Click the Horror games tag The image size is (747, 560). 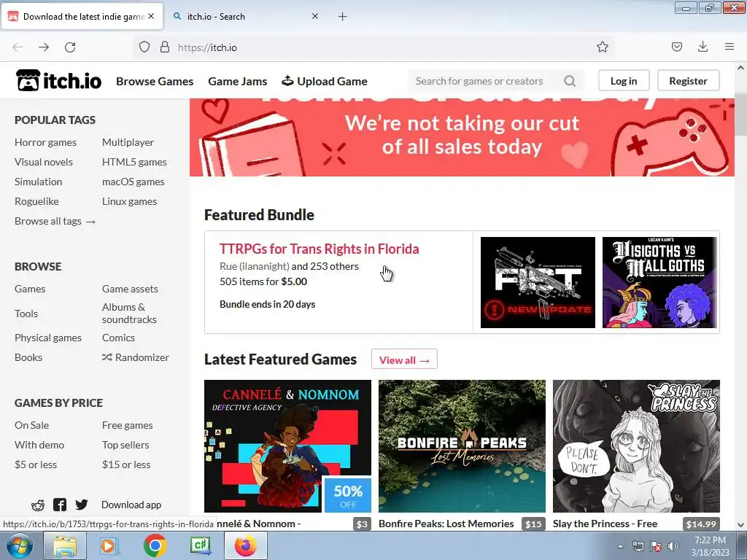pos(46,142)
